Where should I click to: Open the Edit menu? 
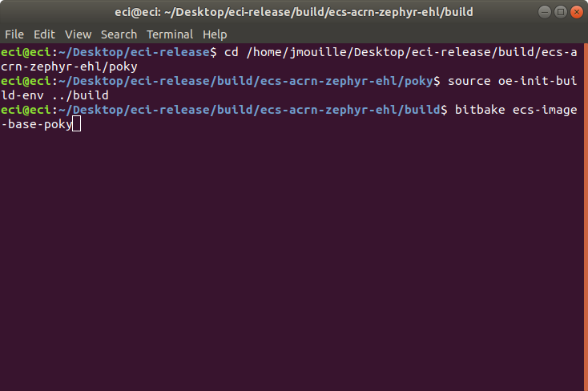coord(44,34)
